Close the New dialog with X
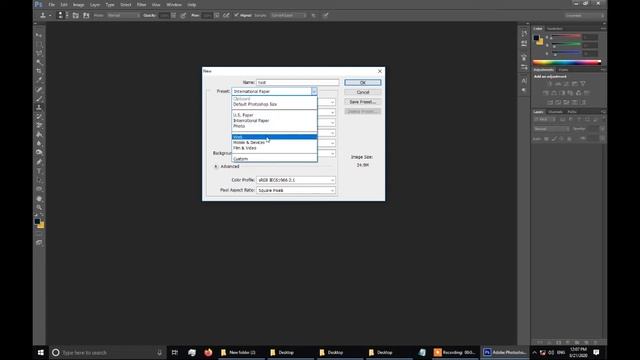This screenshot has height=360, width=640. pyautogui.click(x=380, y=71)
